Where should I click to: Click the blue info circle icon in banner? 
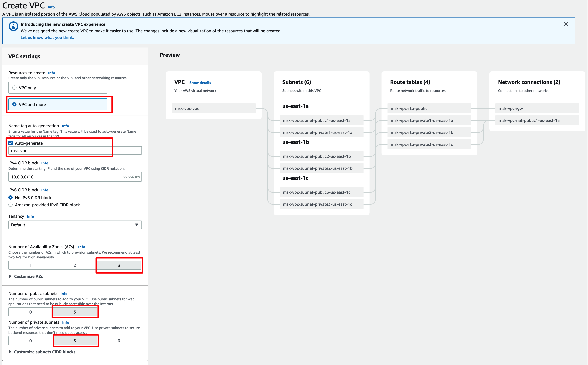(x=13, y=26)
